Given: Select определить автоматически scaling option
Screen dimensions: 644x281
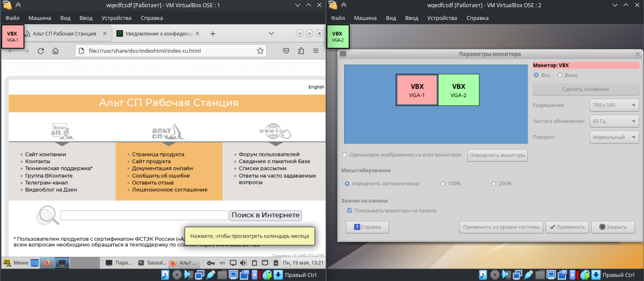Looking at the screenshot, I should 347,184.
